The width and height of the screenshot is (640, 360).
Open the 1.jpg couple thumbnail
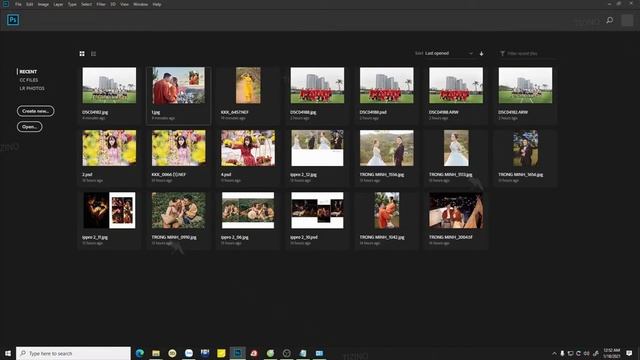pyautogui.click(x=179, y=85)
